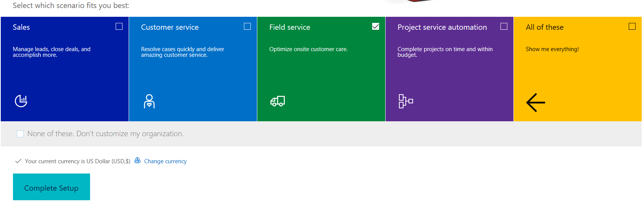
Task: Check the Sales scenario checkbox
Action: [119, 26]
